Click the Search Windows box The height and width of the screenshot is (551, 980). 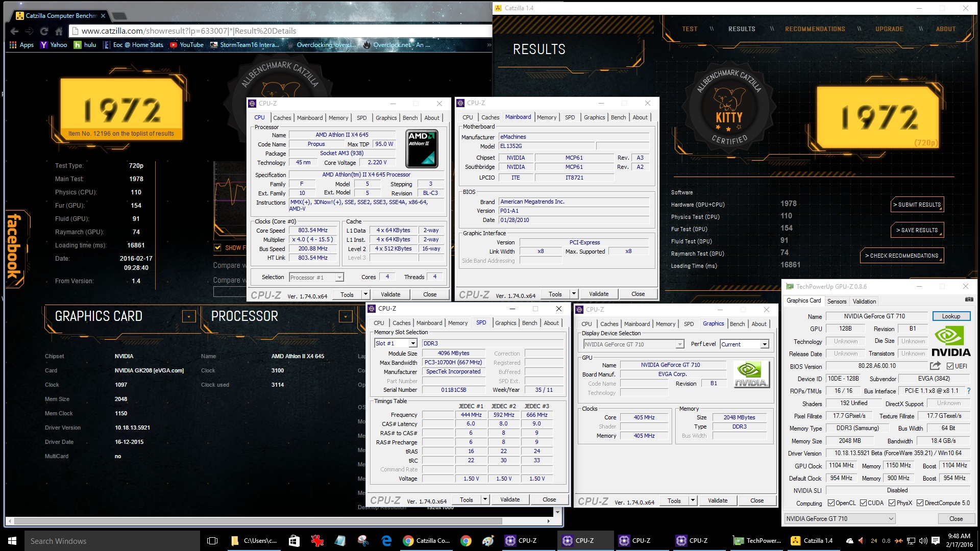point(112,541)
